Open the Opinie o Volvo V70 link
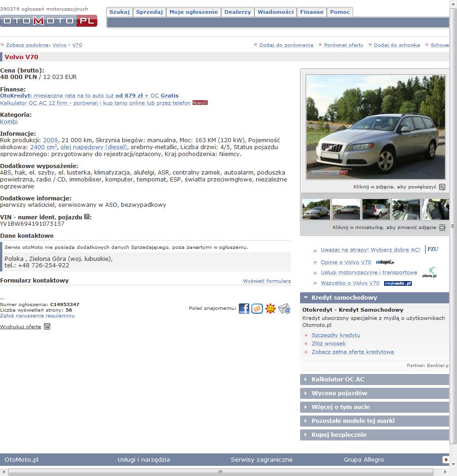This screenshot has height=476, width=457. point(346,262)
